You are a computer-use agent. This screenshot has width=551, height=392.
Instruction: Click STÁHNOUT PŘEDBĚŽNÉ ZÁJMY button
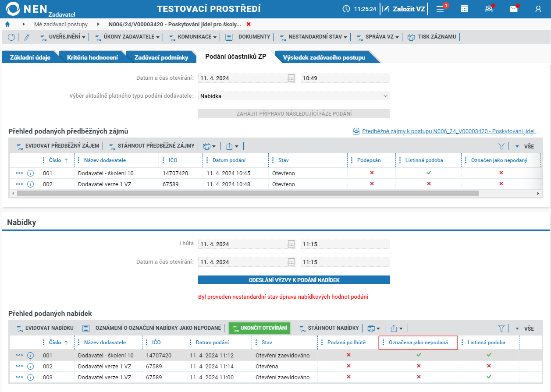151,146
